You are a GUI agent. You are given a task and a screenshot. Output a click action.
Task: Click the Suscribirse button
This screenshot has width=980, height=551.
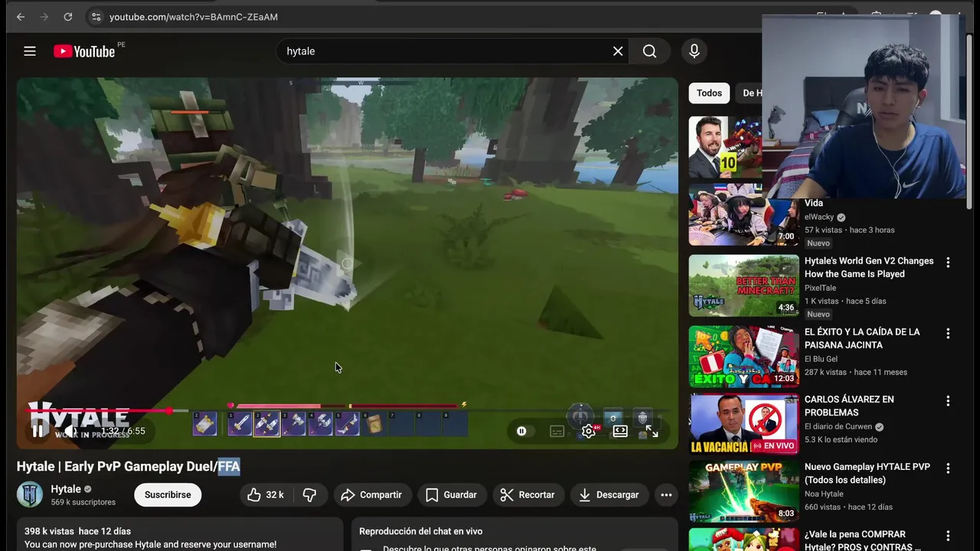pos(168,495)
